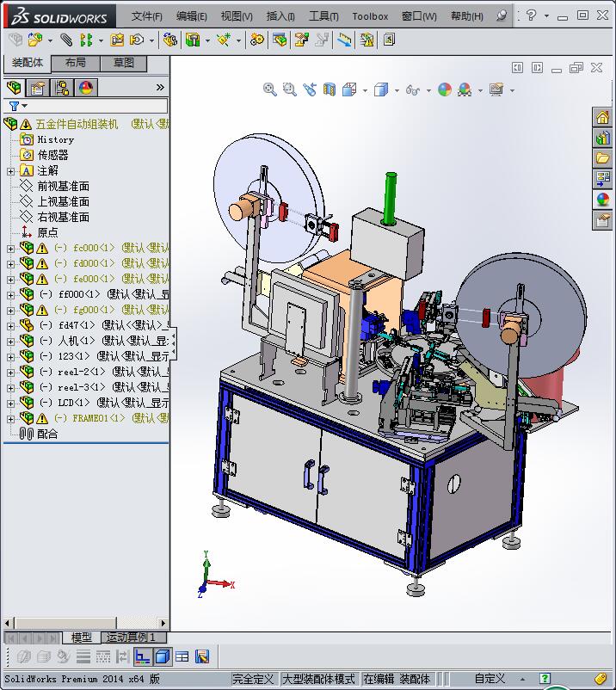This screenshot has height=690, width=616.
Task: Click the AssemblyXpert icon
Action: [x=367, y=40]
